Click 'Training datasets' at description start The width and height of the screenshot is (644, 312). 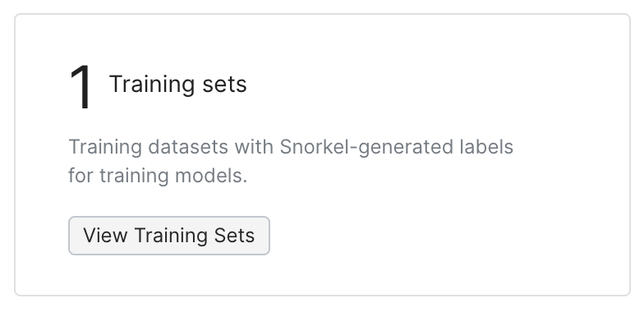(x=148, y=147)
